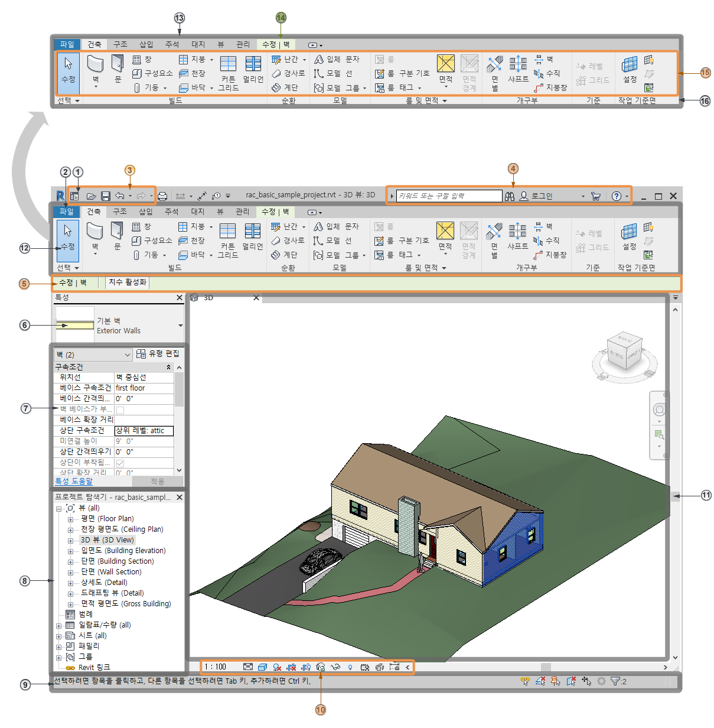Click the selection filter funnel in status bar
This screenshot has width=714, height=728.
tap(615, 681)
